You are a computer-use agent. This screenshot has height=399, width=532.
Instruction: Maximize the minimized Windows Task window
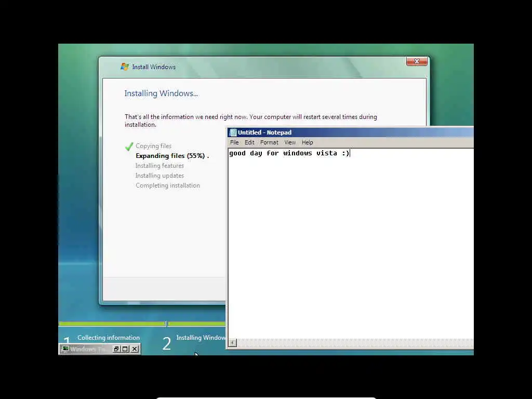tap(125, 349)
